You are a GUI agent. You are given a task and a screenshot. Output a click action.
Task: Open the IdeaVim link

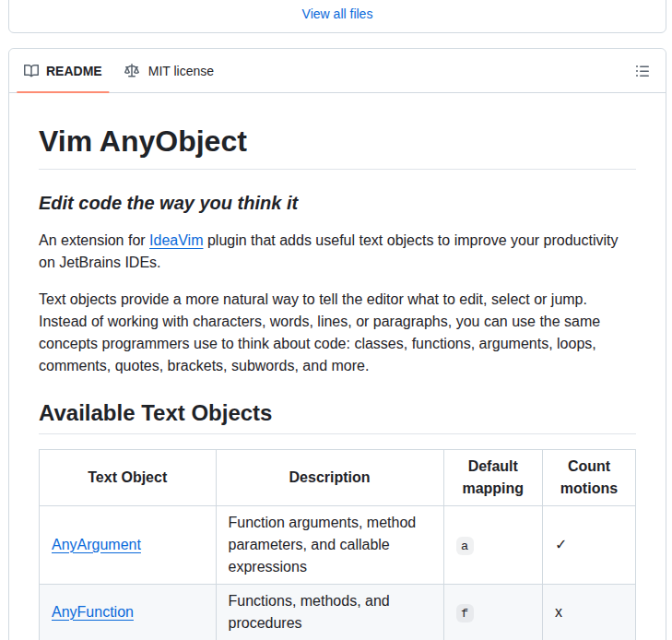[x=176, y=241]
